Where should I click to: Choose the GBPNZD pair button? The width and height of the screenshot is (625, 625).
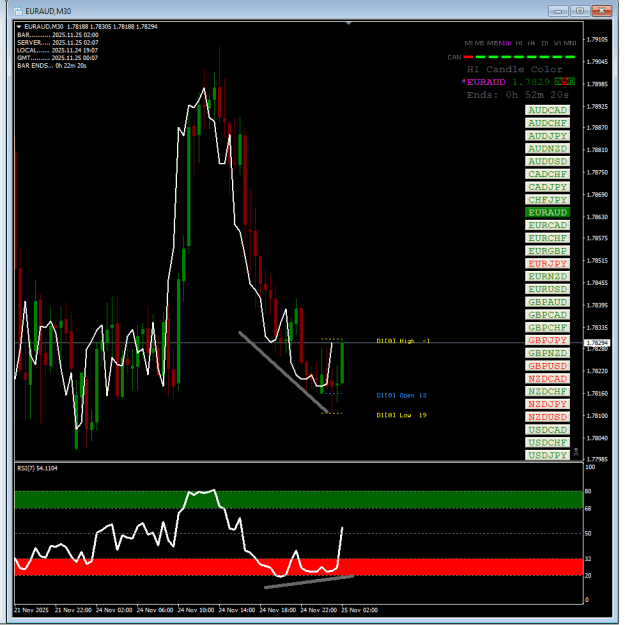click(x=547, y=353)
